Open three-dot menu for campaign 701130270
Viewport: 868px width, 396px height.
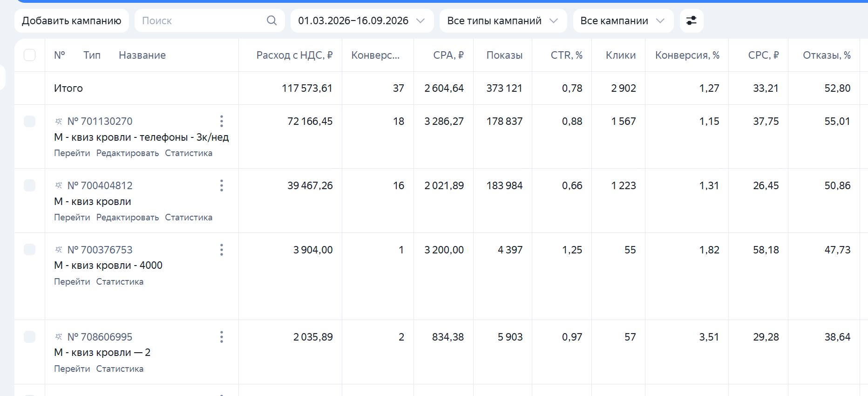tap(222, 121)
